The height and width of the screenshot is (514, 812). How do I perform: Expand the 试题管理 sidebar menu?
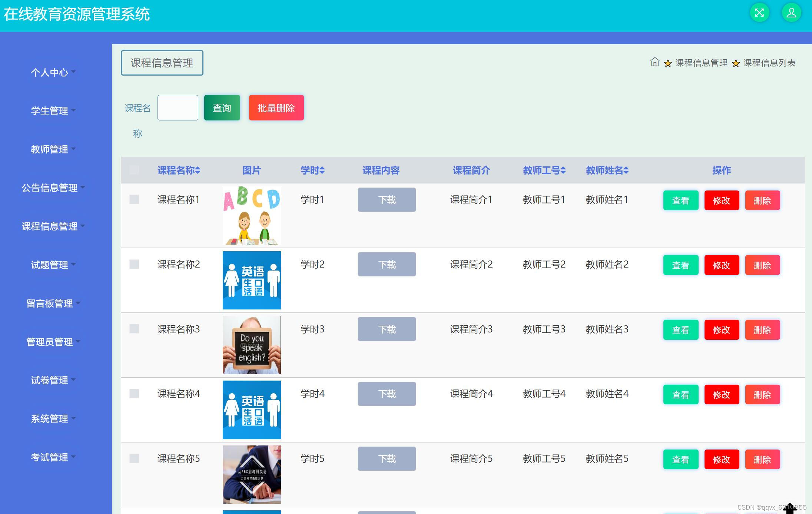point(53,265)
